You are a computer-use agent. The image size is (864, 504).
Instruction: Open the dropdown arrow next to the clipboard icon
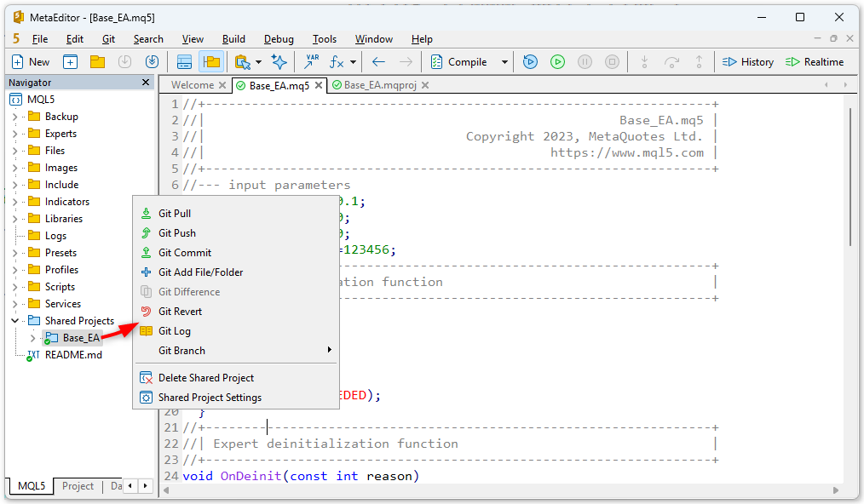tap(258, 62)
